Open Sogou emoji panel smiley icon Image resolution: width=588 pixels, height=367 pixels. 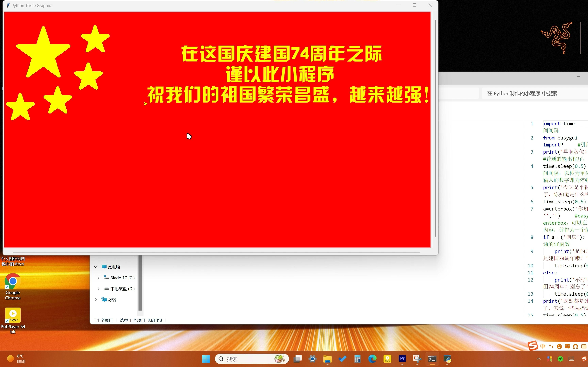tap(559, 346)
